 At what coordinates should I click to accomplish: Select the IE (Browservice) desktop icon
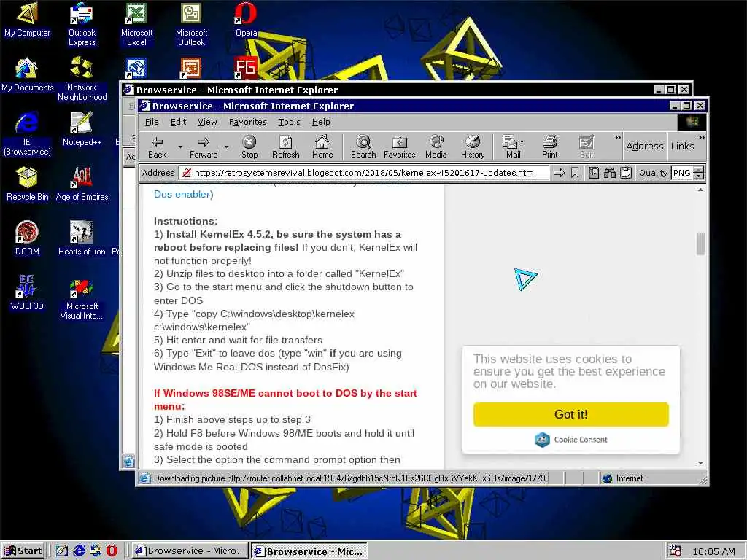point(27,134)
